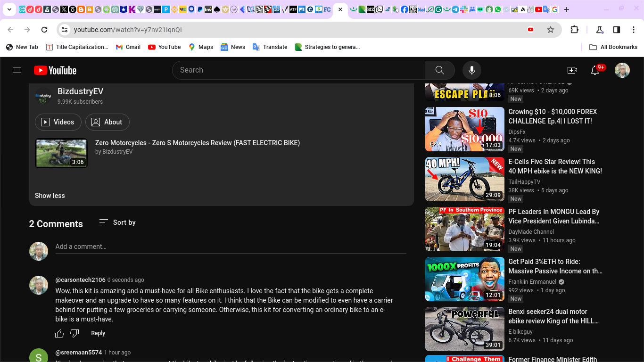Open the @carsontech2106 username link
The width and height of the screenshot is (644, 362).
coord(80,280)
